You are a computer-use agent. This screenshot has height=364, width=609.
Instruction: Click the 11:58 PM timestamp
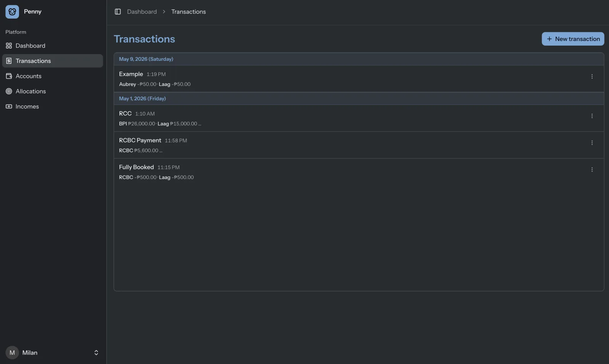coord(176,140)
